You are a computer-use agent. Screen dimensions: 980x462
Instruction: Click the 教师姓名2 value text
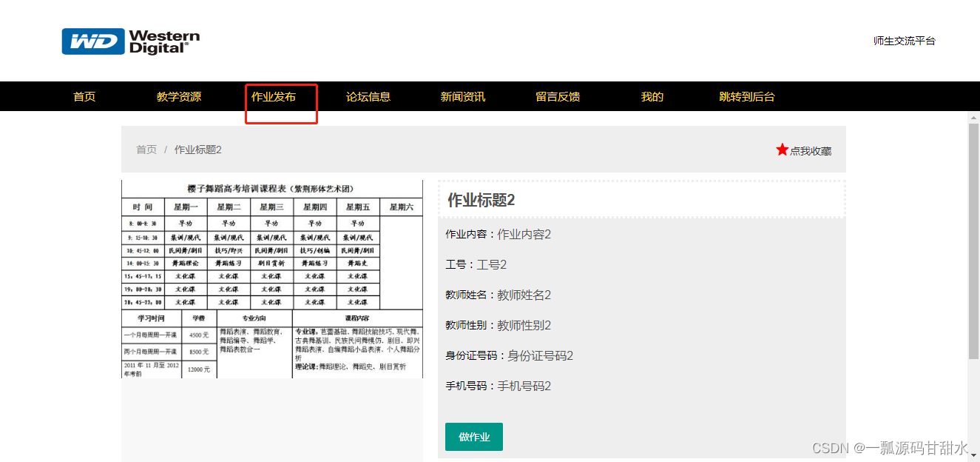click(x=524, y=295)
